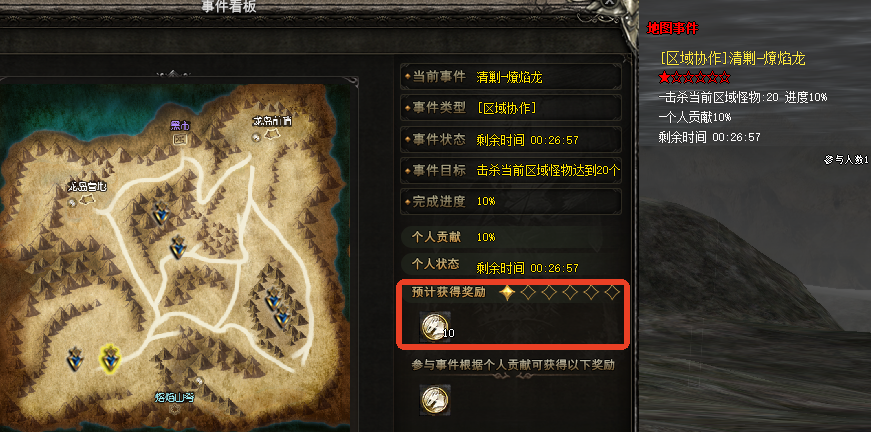Screen dimensions: 871x432
Task: Click the 地图事件 header in tracker
Action: pyautogui.click(x=672, y=28)
